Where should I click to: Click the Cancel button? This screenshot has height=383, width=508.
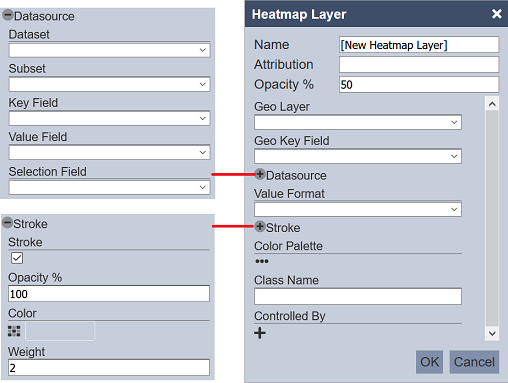(x=474, y=362)
